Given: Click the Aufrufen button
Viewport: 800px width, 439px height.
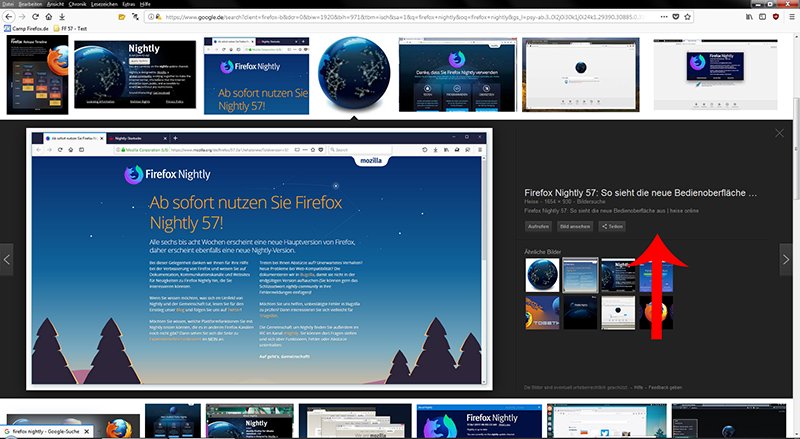Looking at the screenshot, I should click(x=538, y=227).
